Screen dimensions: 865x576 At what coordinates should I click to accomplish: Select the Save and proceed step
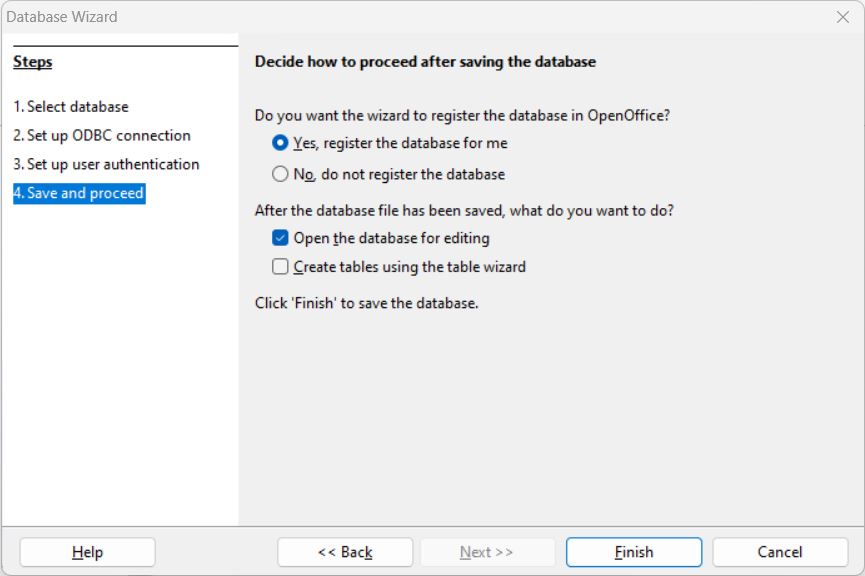click(x=79, y=194)
